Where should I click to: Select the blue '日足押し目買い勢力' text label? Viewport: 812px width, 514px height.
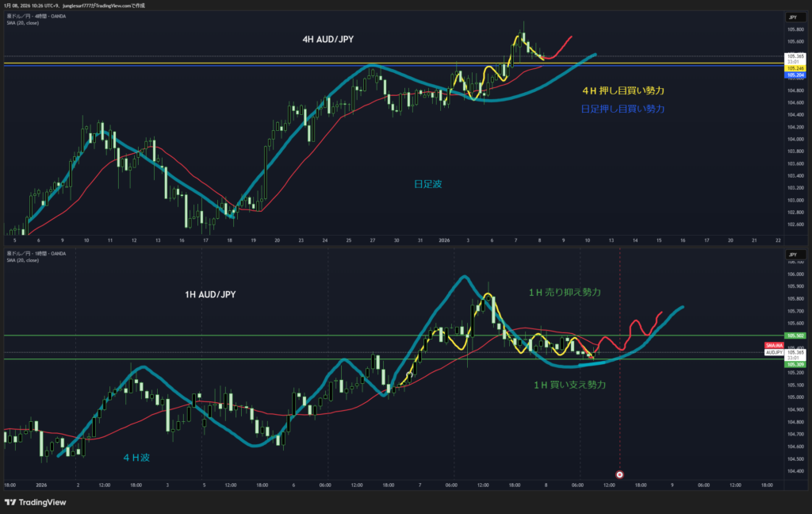tap(622, 108)
